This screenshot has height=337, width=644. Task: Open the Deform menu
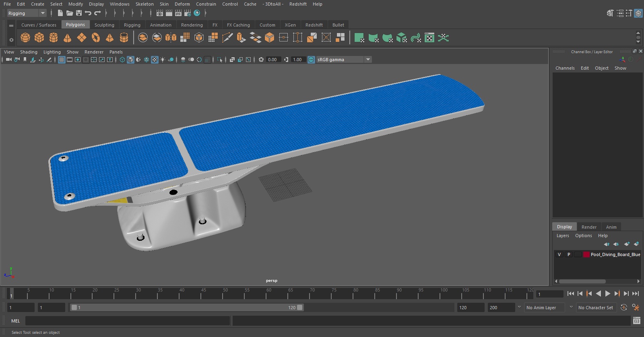[x=182, y=4]
